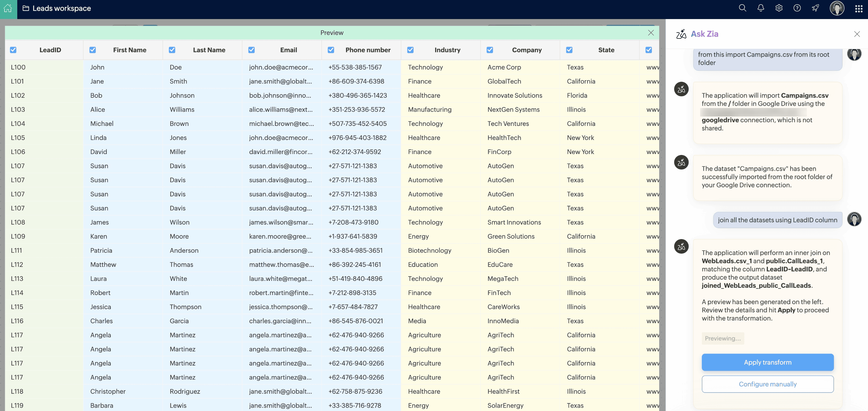The width and height of the screenshot is (868, 411).
Task: Click the help question mark icon
Action: [797, 8]
